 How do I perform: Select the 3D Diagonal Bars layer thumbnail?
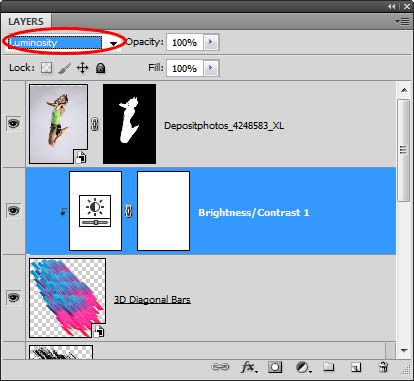[68, 298]
